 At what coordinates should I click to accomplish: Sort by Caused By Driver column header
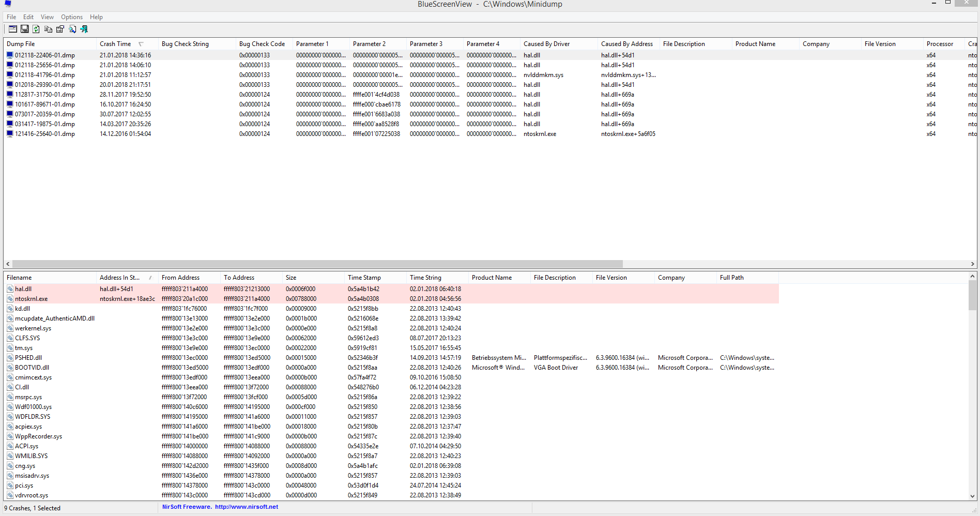(559, 44)
